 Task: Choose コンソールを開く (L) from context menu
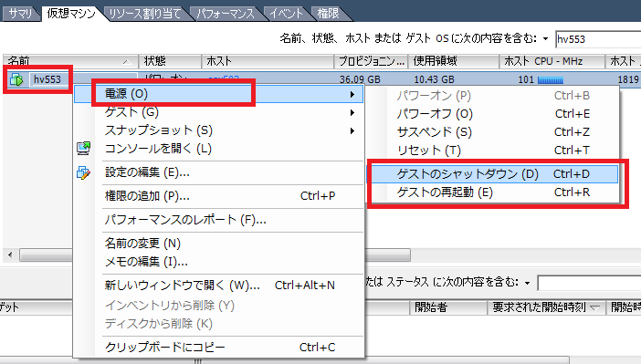219,149
